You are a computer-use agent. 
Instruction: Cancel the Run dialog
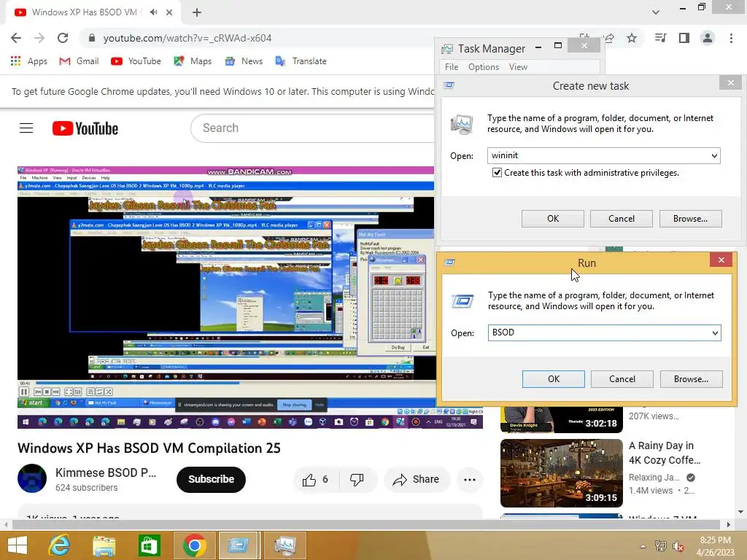point(622,379)
